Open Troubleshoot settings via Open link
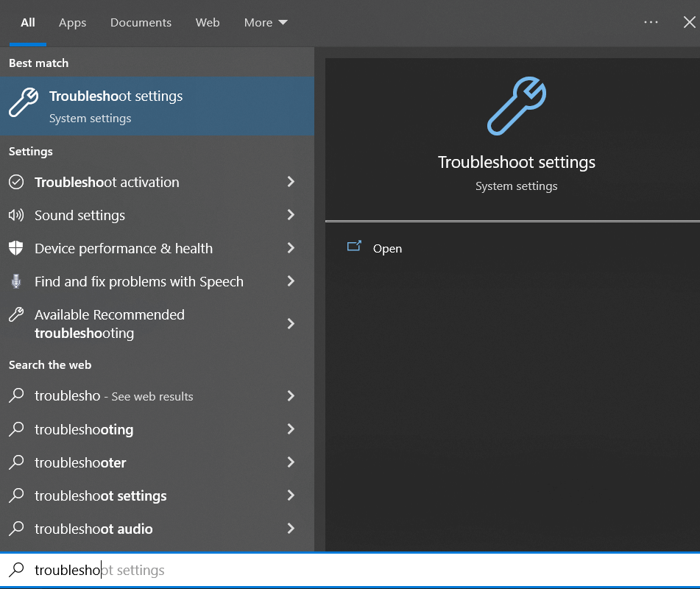Image resolution: width=700 pixels, height=589 pixels. 387,249
